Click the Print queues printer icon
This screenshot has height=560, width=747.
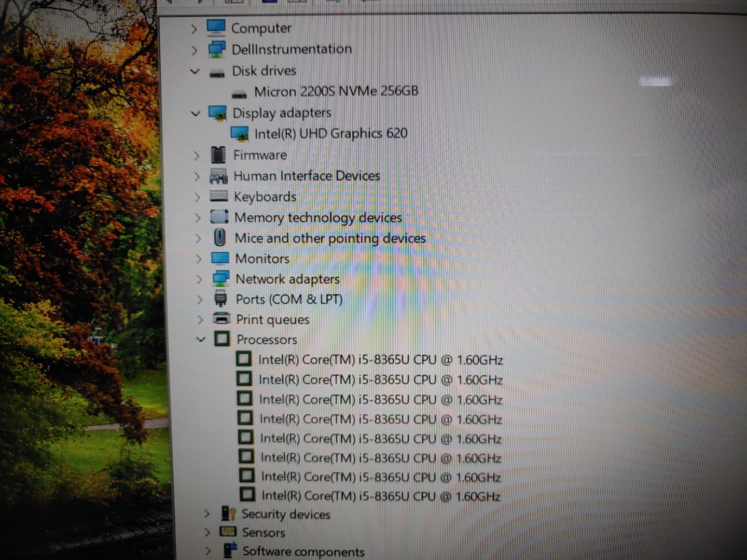tap(222, 319)
